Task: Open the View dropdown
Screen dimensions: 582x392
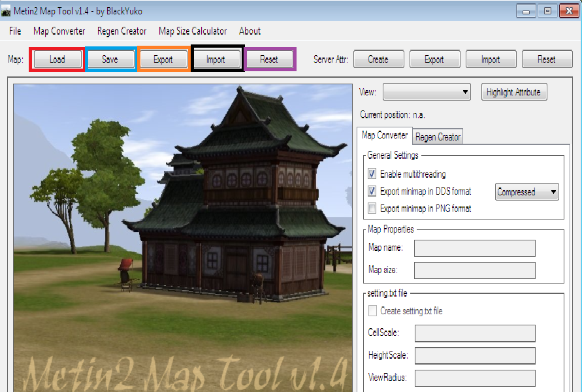Action: (427, 92)
